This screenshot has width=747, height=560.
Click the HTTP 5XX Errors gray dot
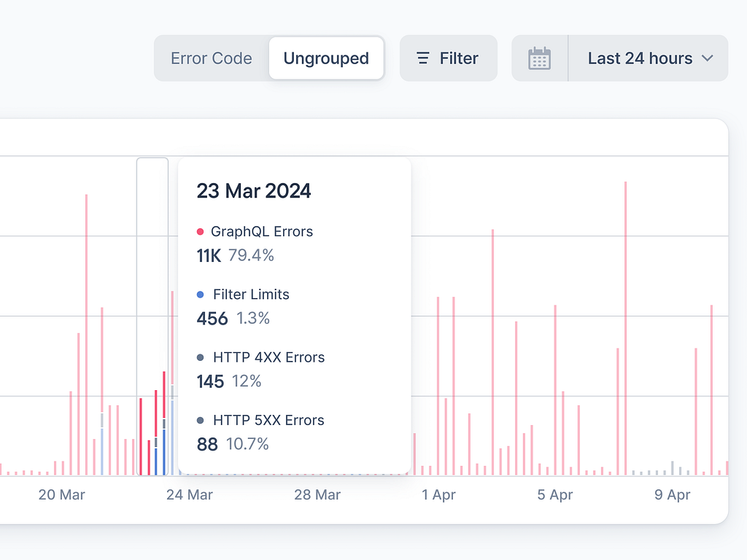(x=201, y=420)
